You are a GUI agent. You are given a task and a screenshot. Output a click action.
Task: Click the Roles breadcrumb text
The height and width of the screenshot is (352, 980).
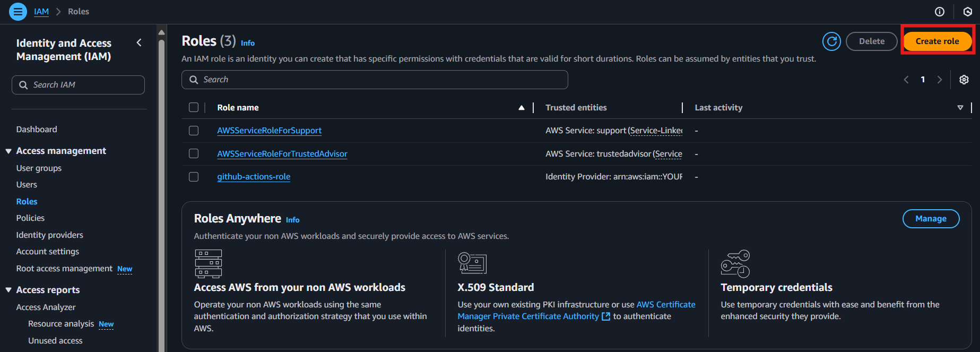pyautogui.click(x=79, y=12)
